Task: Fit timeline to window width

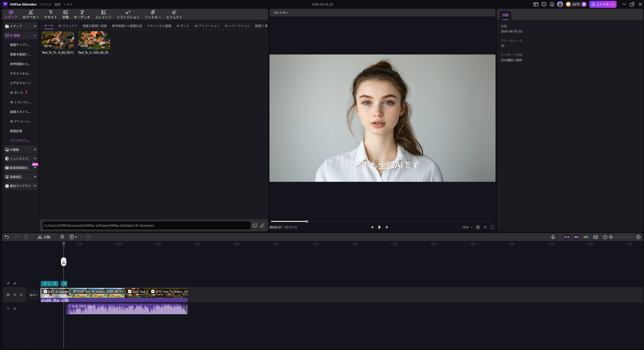Action: [x=596, y=237]
